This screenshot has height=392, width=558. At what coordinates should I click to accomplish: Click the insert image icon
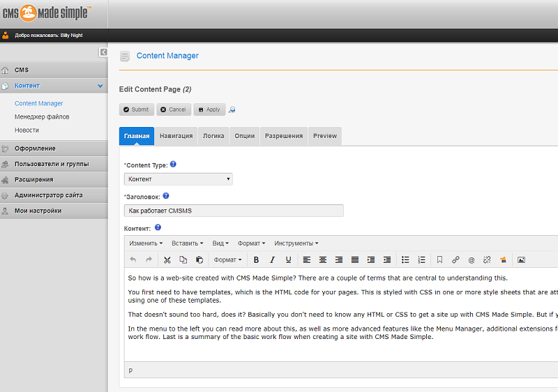pos(520,259)
